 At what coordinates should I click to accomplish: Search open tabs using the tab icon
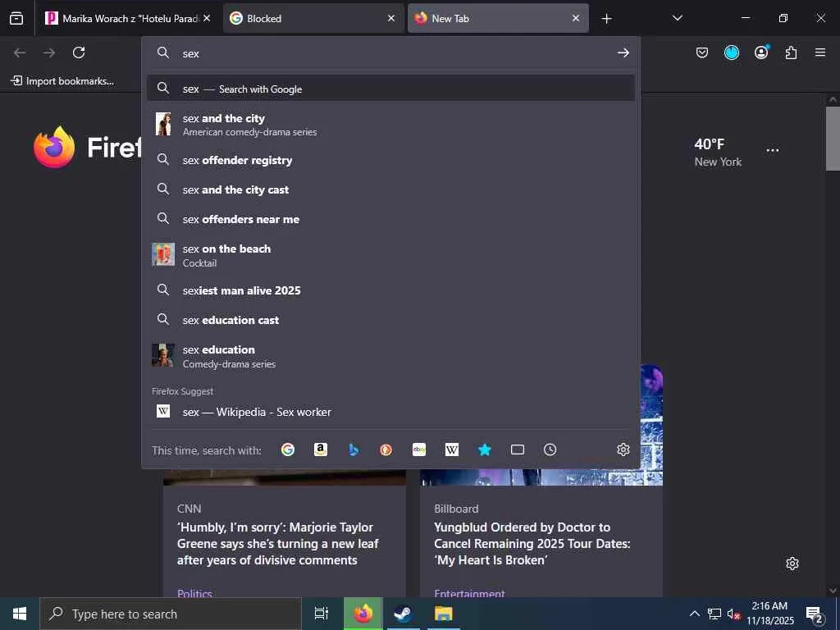[x=518, y=450]
